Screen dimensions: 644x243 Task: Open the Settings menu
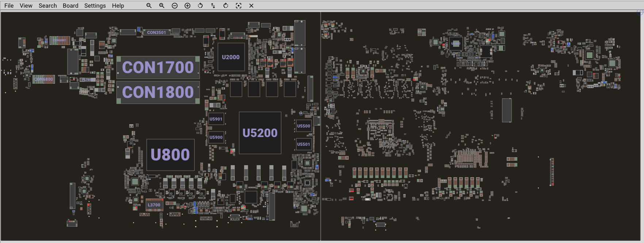point(95,5)
